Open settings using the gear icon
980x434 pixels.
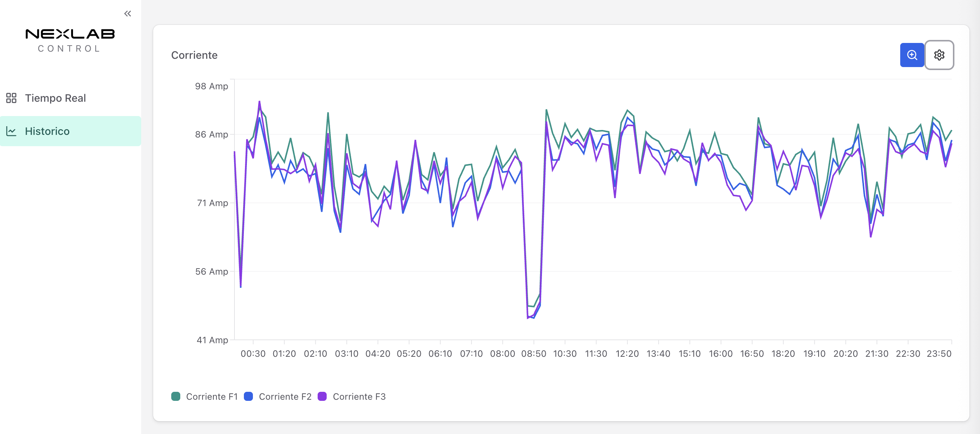[940, 55]
